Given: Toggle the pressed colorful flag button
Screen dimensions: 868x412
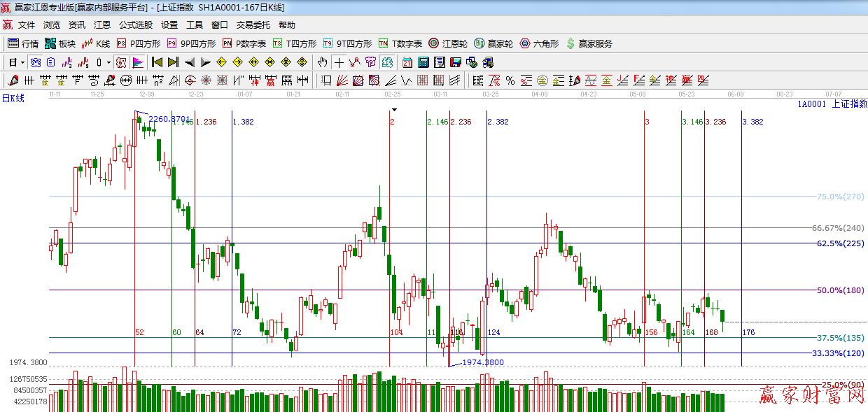Looking at the screenshot, I should [x=137, y=62].
